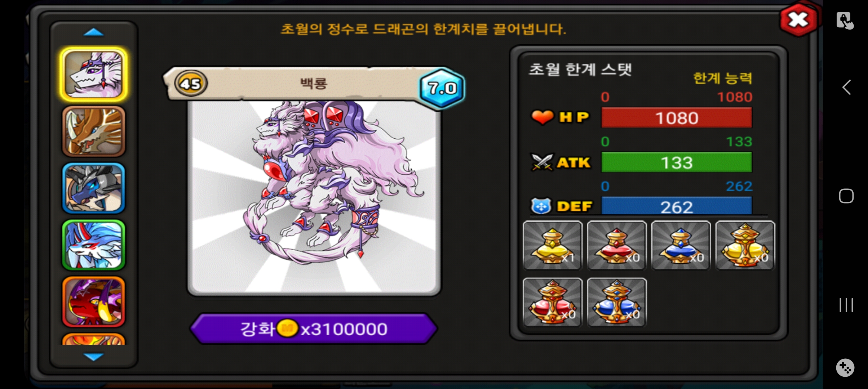Choose the red and purple dragon portrait
This screenshot has height=389, width=868.
coord(94,302)
